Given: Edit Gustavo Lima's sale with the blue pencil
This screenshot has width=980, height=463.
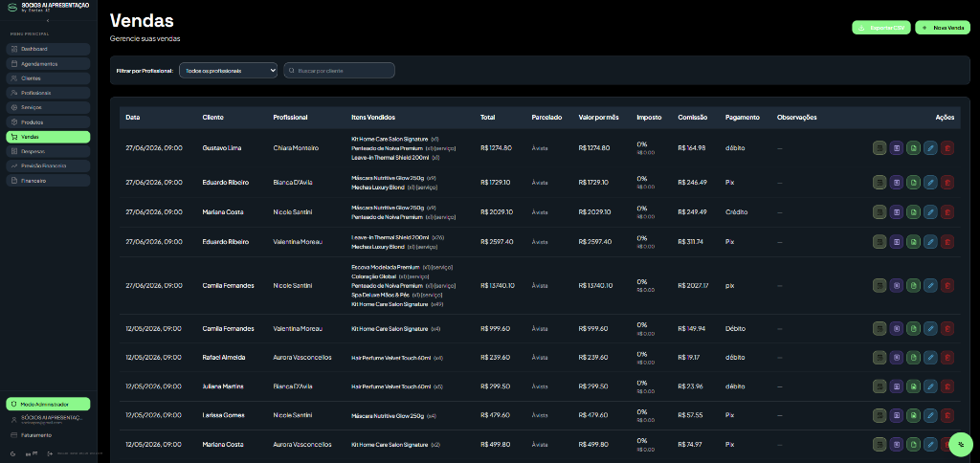Looking at the screenshot, I should [x=930, y=148].
